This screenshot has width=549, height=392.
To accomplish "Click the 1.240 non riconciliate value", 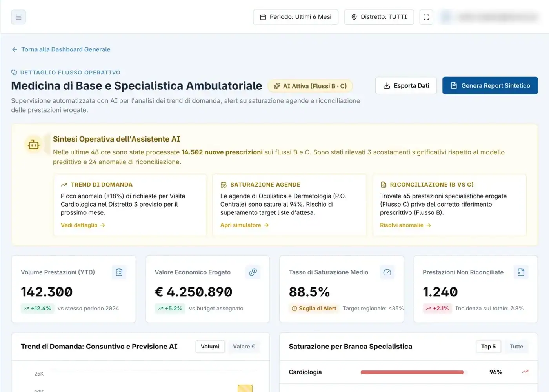I will pos(440,292).
